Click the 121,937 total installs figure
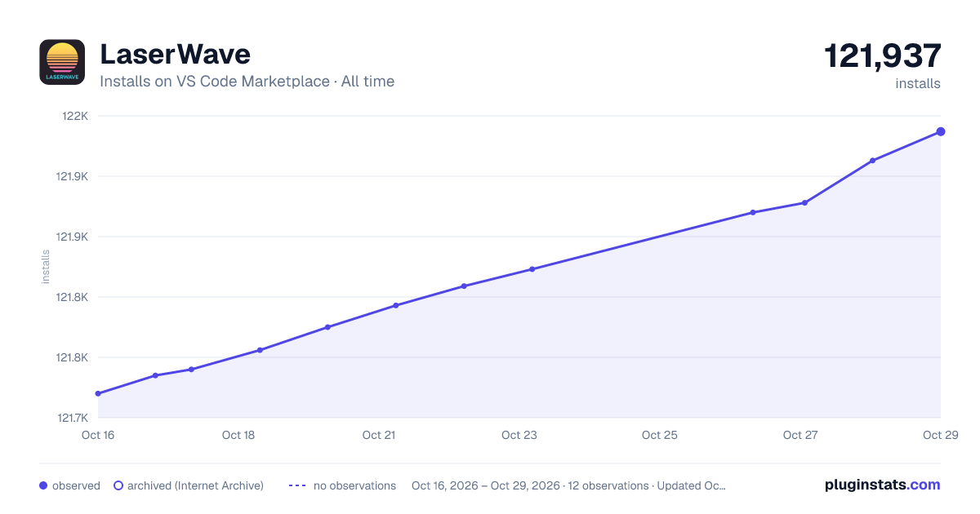This screenshot has height=514, width=980. click(883, 55)
